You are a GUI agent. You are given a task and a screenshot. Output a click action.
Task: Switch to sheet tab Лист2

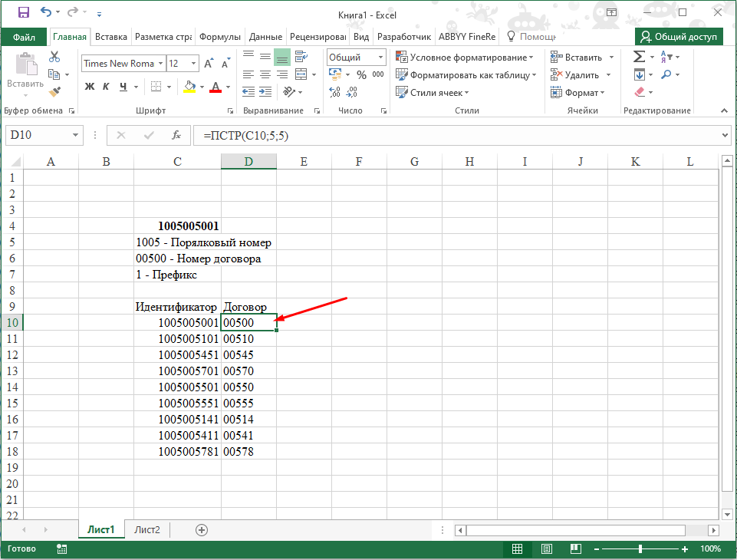click(x=147, y=530)
